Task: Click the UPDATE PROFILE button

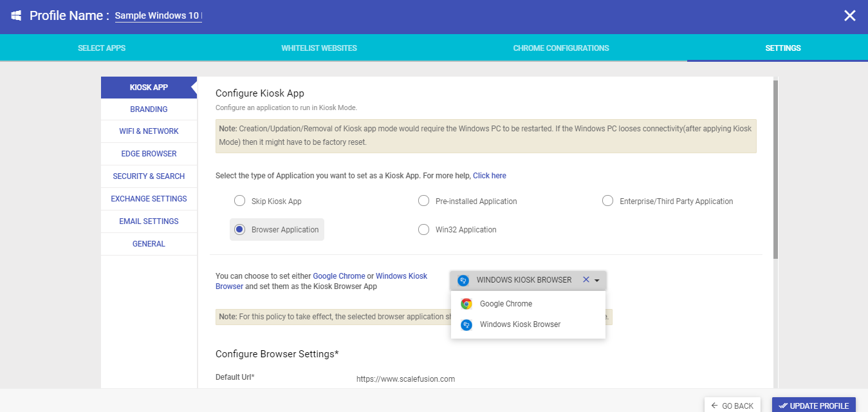Action: 814,406
